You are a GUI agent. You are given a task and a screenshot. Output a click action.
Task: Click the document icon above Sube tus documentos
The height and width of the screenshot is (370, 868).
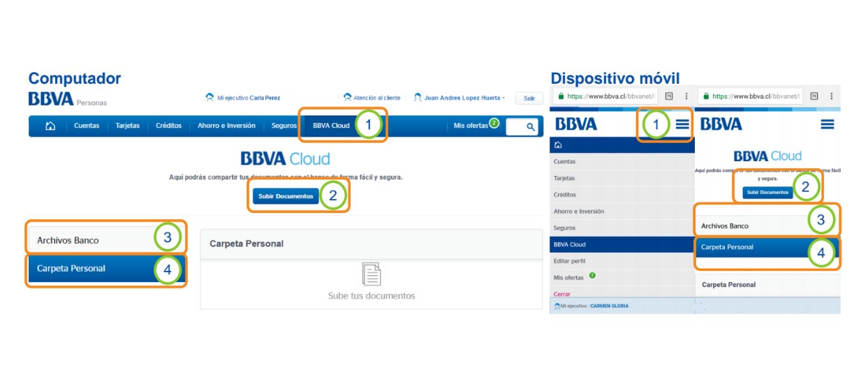pos(372,274)
